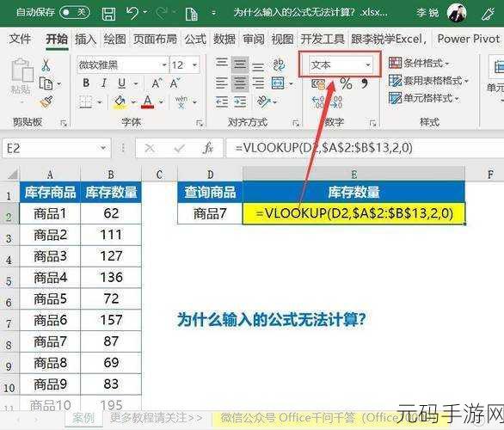The width and height of the screenshot is (504, 430).
Task: Click the Name Box showing E2
Action: click(56, 148)
